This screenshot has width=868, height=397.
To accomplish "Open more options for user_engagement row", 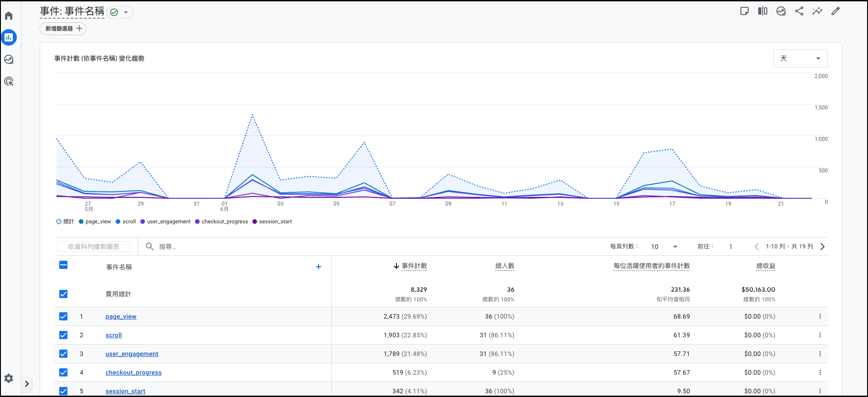I will coord(820,354).
